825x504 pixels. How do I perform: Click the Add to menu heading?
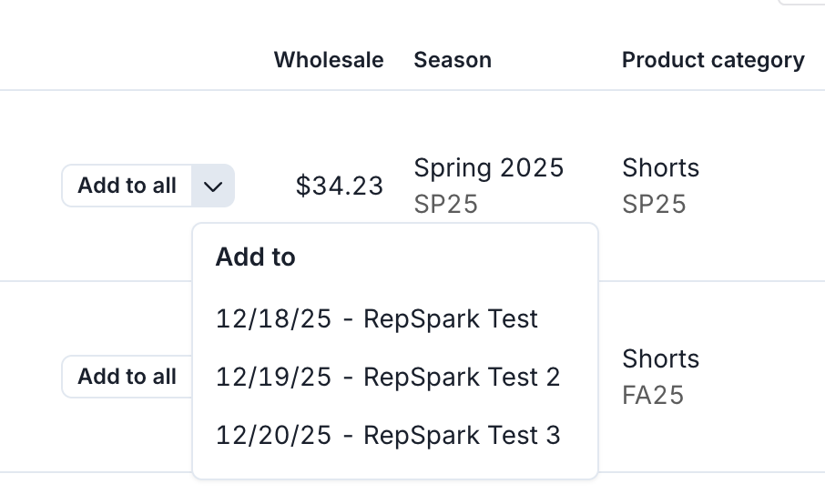(255, 257)
